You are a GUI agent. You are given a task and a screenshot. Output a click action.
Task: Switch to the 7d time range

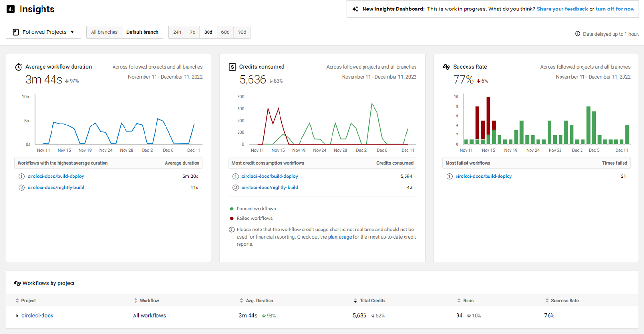pos(192,32)
